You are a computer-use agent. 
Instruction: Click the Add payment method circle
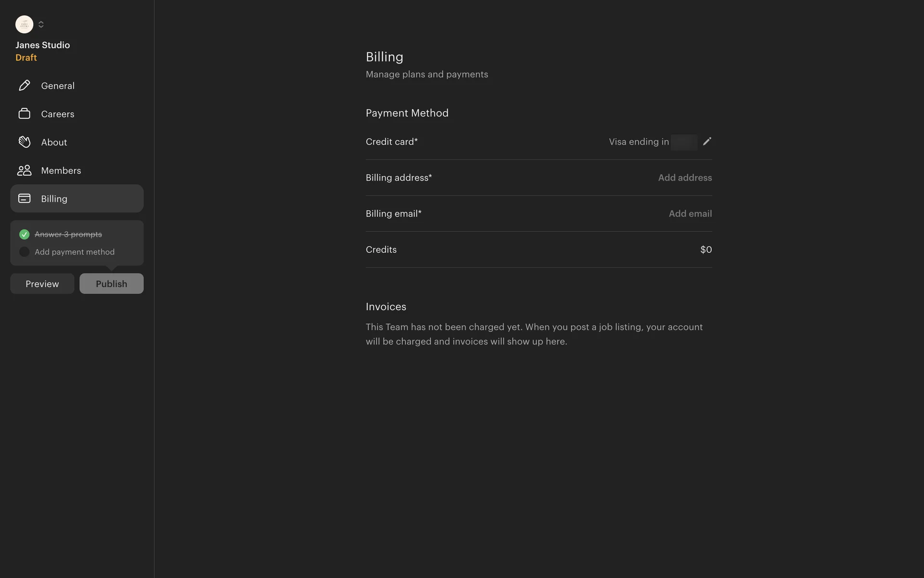(x=24, y=252)
